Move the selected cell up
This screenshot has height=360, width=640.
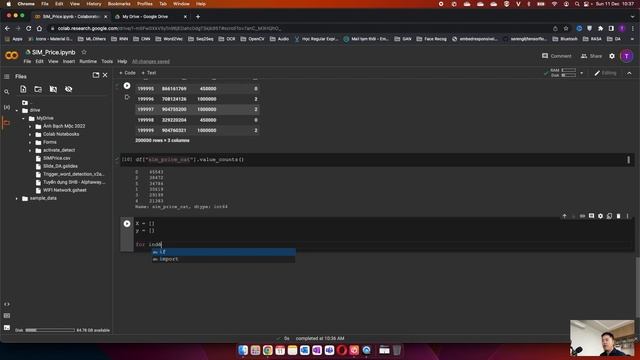(564, 216)
